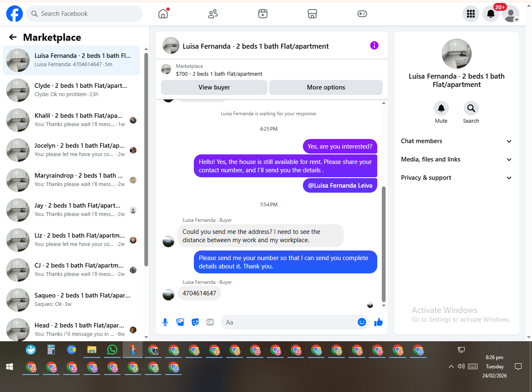The width and height of the screenshot is (532, 392).
Task: Click the 4704614647 message bubble
Action: pyautogui.click(x=199, y=293)
